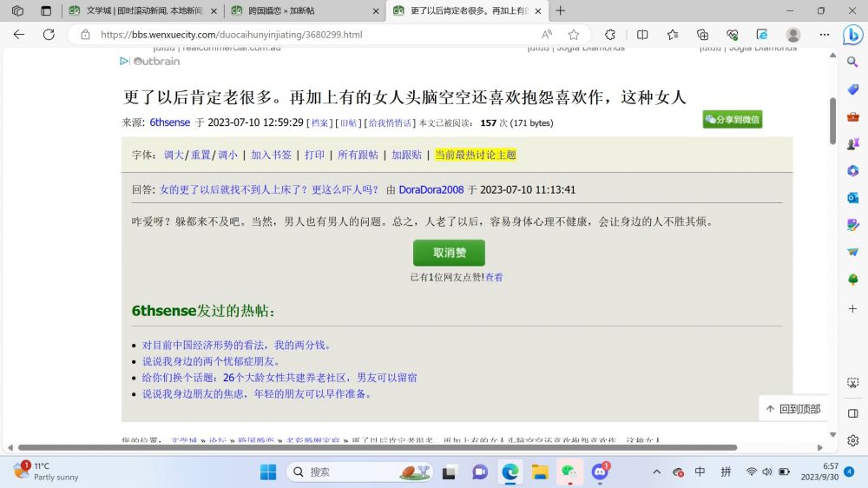868x488 pixels.
Task: Expand the system tray hidden icons chevron
Action: tap(656, 472)
